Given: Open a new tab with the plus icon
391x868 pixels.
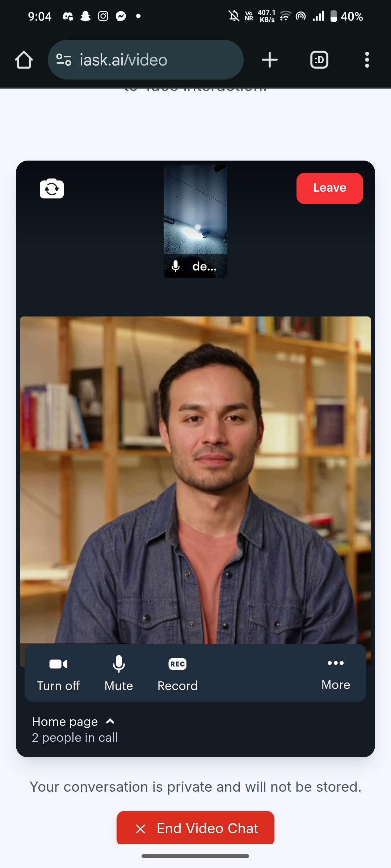Looking at the screenshot, I should click(x=270, y=60).
